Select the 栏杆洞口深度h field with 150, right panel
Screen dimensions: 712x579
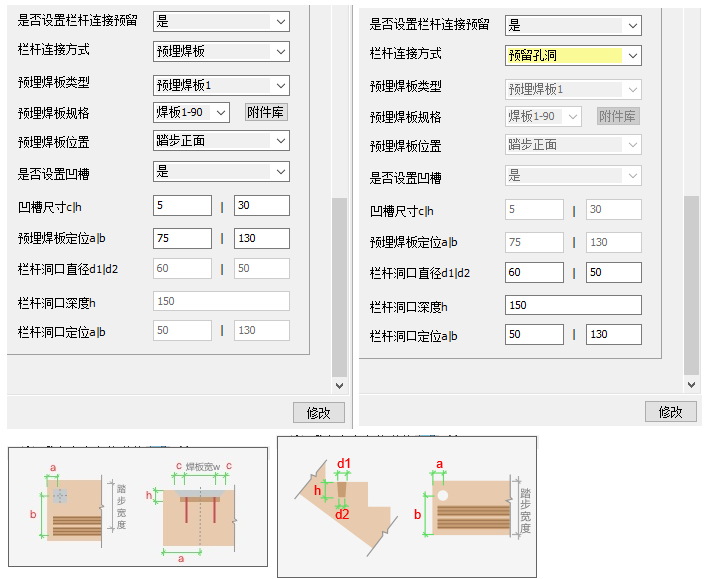[x=573, y=305]
